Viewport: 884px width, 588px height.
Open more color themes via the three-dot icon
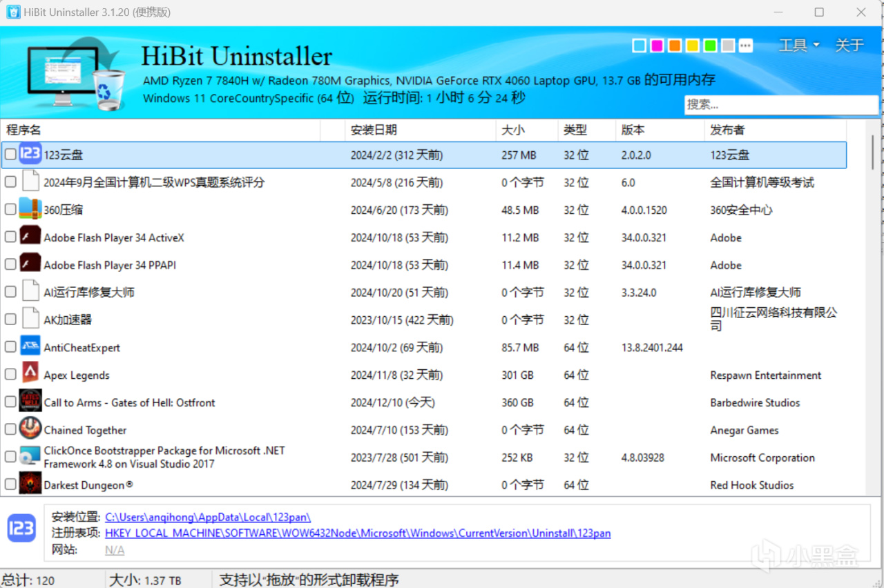(746, 46)
